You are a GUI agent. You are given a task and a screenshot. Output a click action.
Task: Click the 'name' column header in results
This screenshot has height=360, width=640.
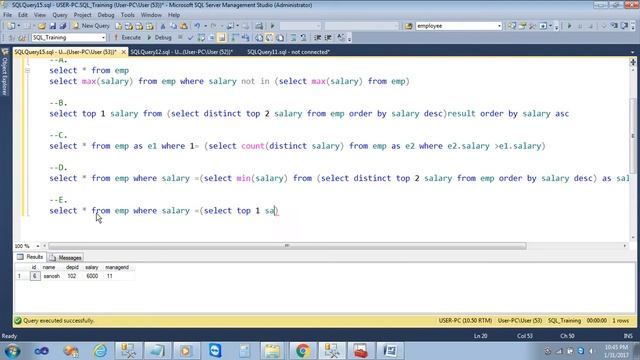49,267
